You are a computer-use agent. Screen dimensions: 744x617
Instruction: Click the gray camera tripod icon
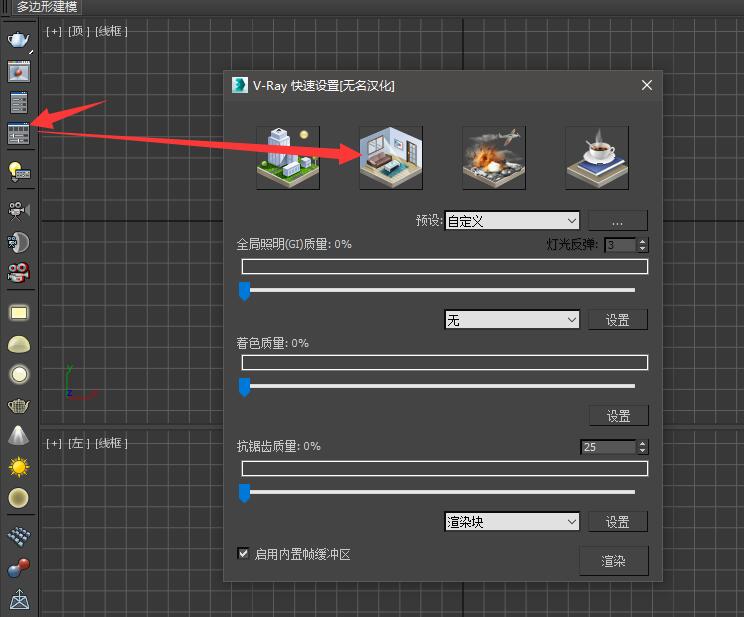[19, 210]
